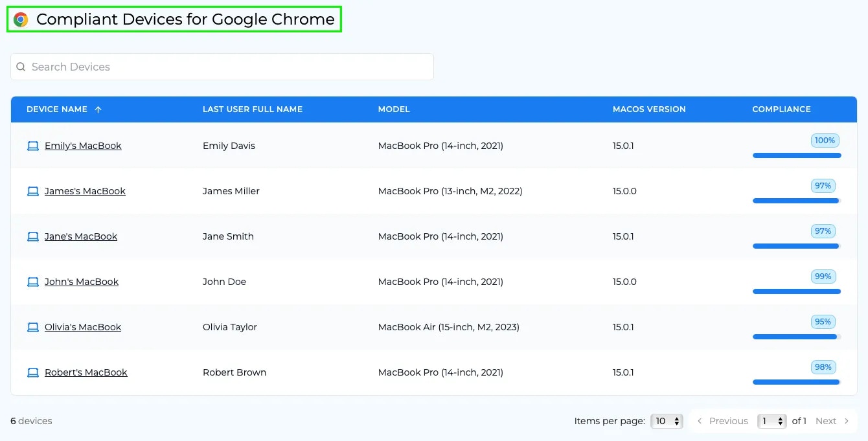The width and height of the screenshot is (868, 441).
Task: Sort by Model column header
Action: [394, 109]
